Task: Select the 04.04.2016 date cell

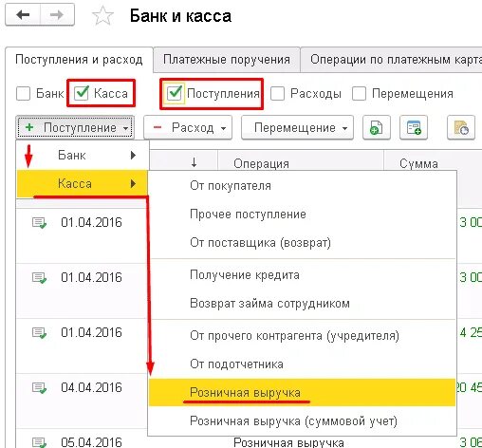Action: [x=91, y=388]
